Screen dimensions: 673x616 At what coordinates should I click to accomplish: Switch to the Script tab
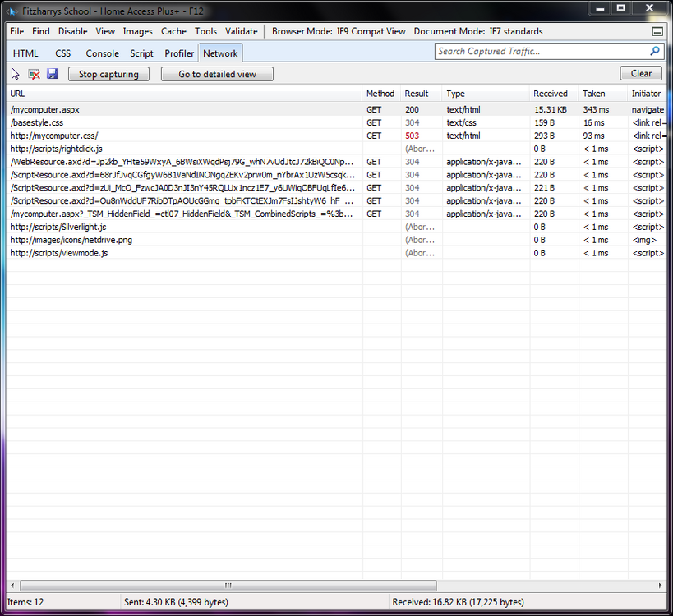(x=141, y=53)
